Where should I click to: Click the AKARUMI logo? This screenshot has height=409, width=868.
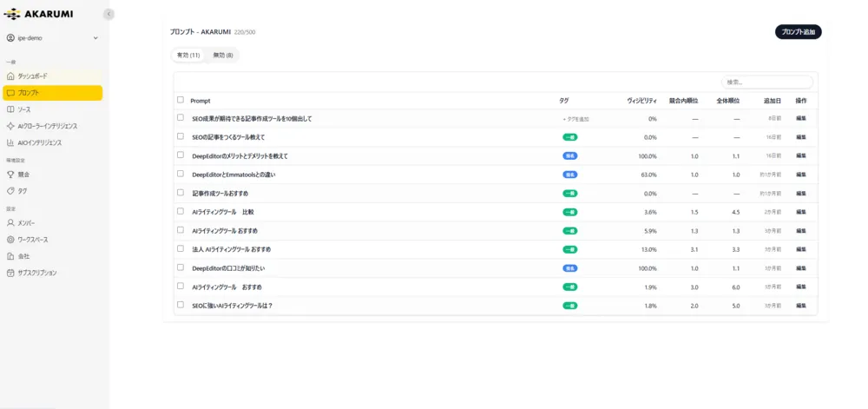click(38, 14)
